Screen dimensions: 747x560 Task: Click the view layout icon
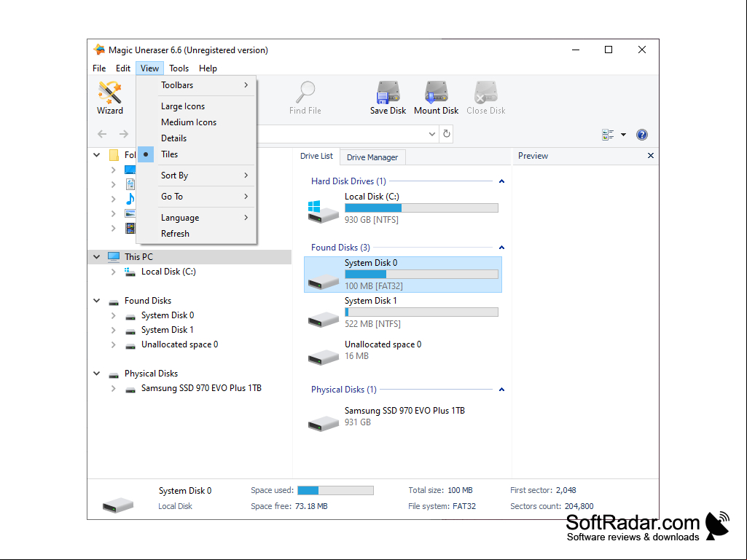[x=608, y=135]
